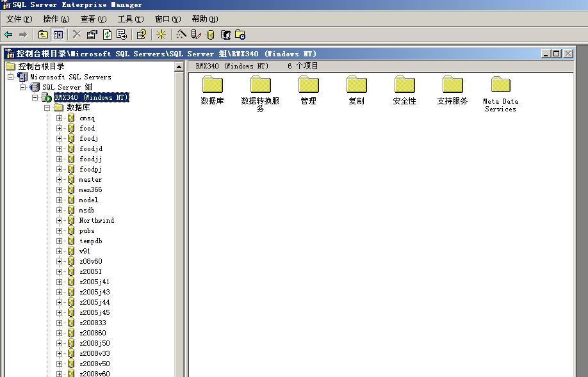The image size is (588, 377).
Task: Toggle the Show/Hide Console Tree button
Action: pos(57,34)
